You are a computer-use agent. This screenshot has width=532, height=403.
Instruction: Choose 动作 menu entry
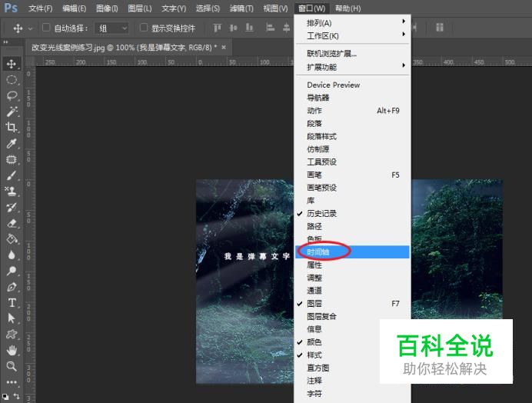352,111
